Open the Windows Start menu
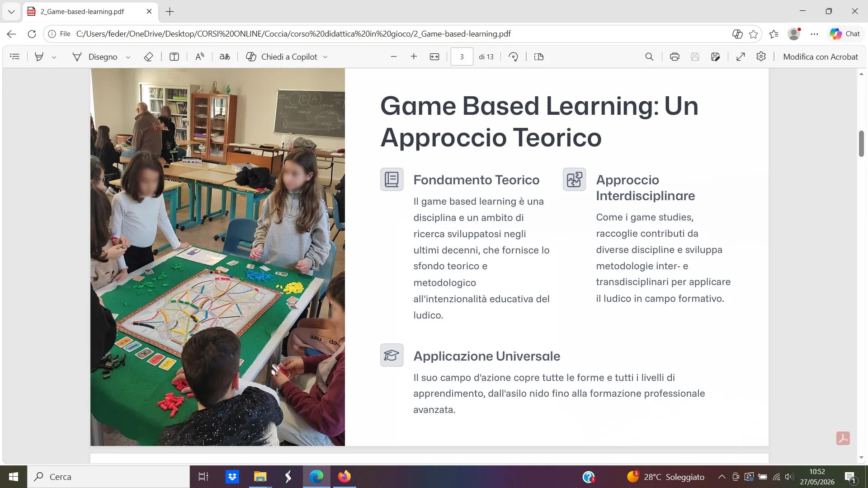The height and width of the screenshot is (488, 868). click(x=14, y=477)
